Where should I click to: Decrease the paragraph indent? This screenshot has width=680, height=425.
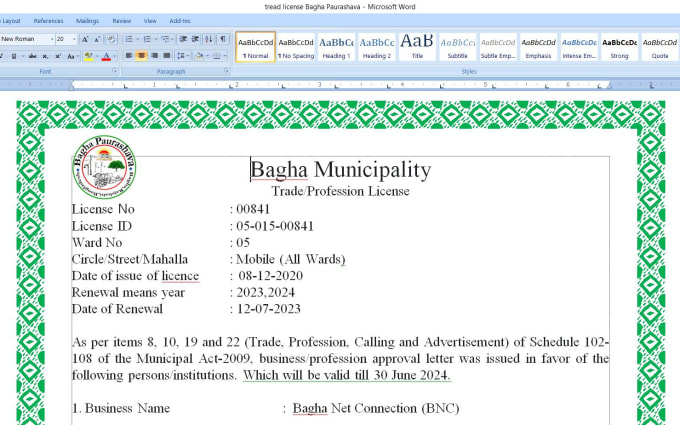183,39
